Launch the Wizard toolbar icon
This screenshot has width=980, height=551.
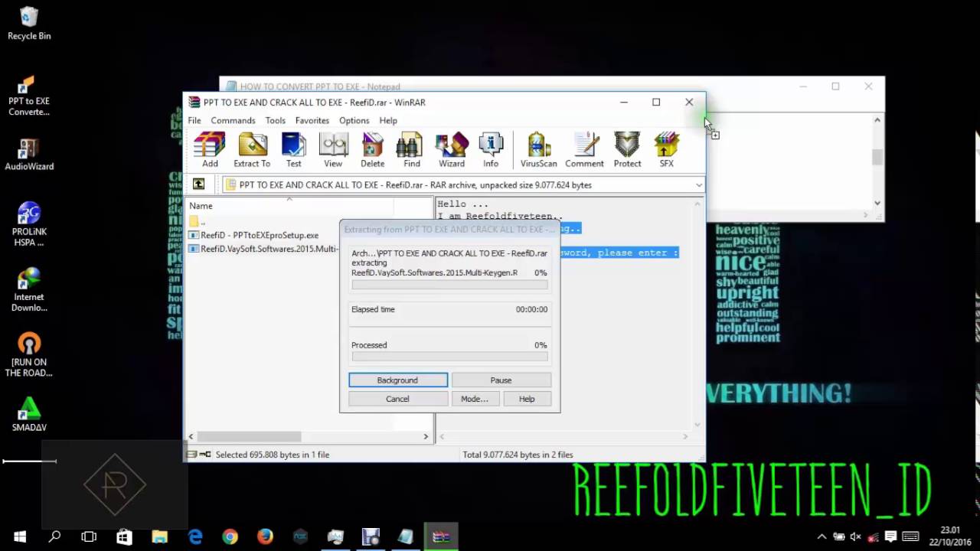(x=452, y=149)
